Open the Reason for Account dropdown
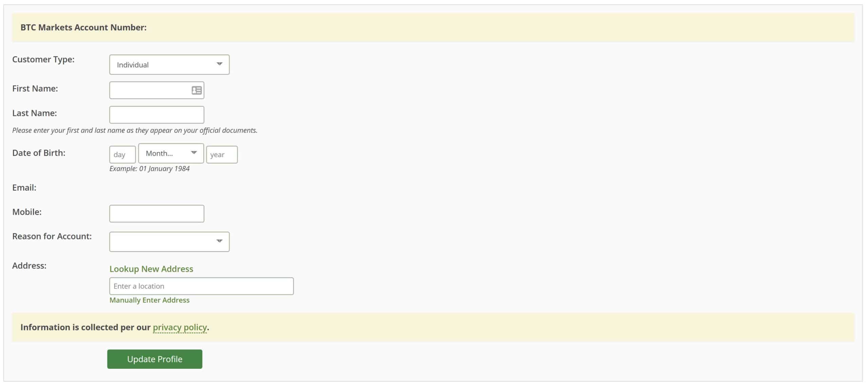 (x=170, y=242)
